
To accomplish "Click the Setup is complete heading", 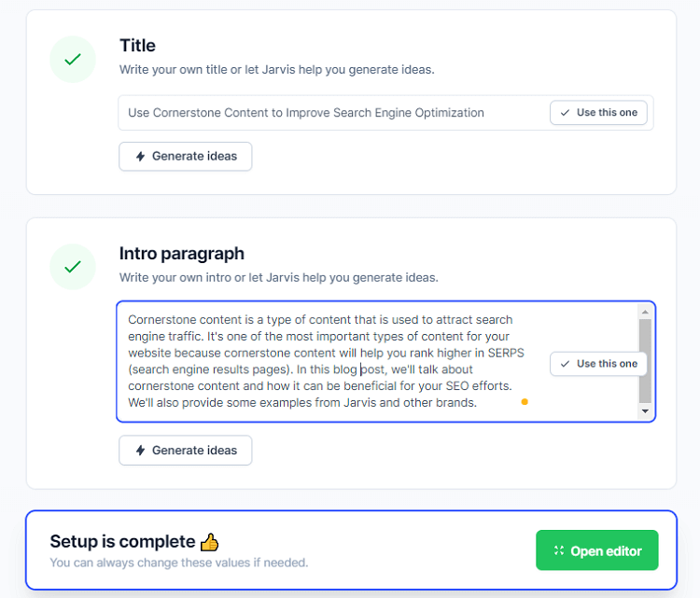I will tap(122, 541).
